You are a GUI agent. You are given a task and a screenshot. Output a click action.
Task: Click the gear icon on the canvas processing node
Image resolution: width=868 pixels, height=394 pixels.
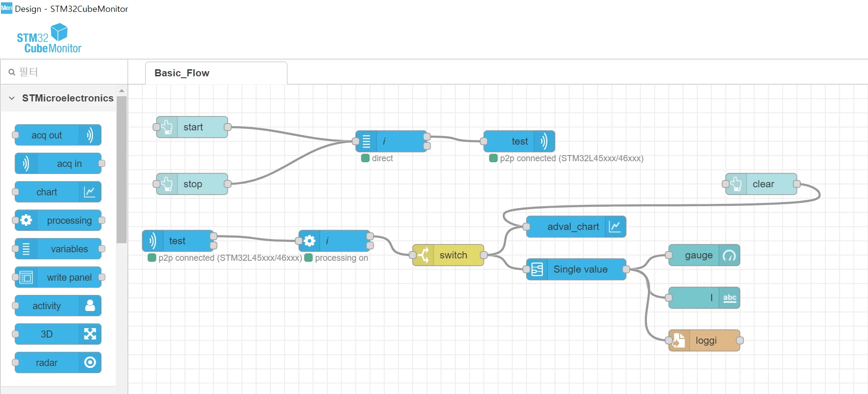(x=309, y=241)
